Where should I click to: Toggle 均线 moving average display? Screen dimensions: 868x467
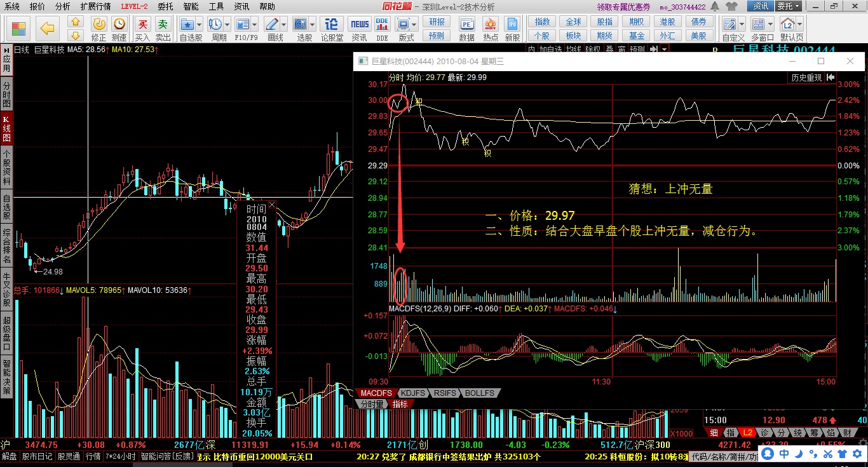574,50
